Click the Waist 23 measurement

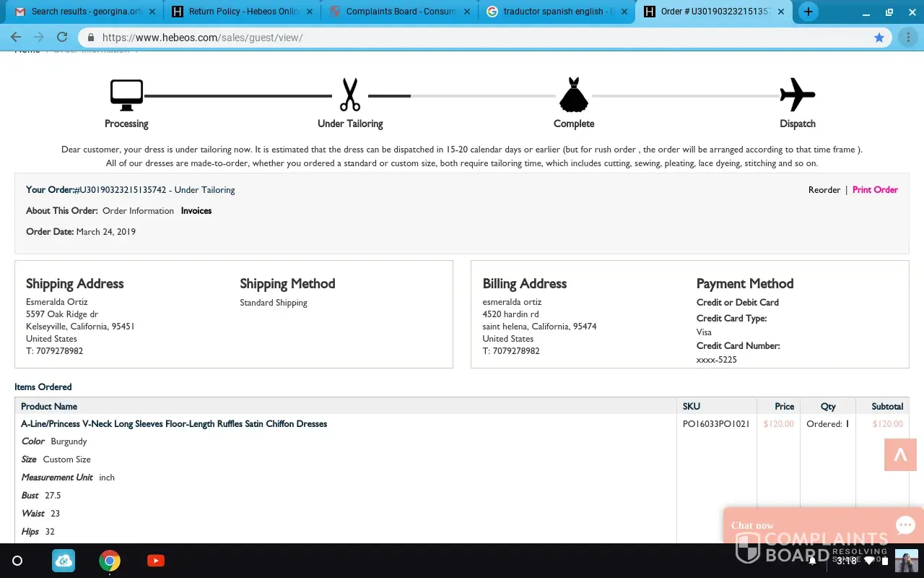pos(40,514)
